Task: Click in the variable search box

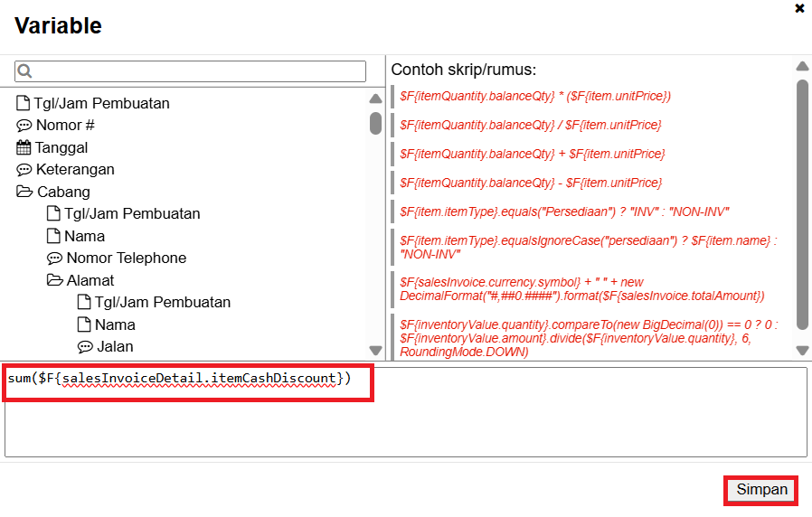Action: tap(199, 72)
